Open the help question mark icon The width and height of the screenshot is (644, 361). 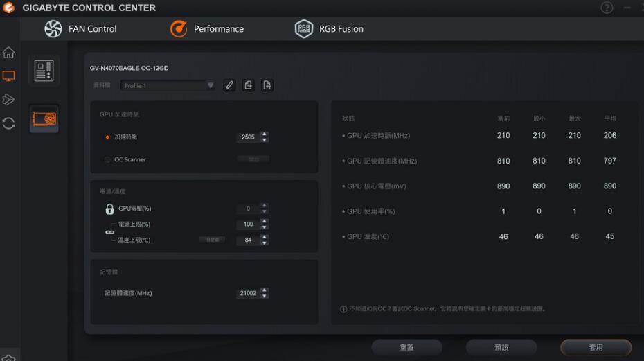click(607, 8)
